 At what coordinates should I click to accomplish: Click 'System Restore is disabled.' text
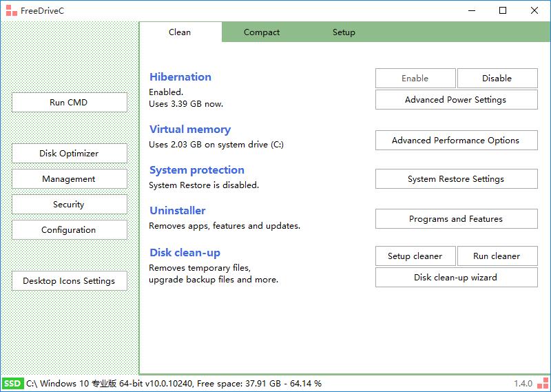click(204, 185)
